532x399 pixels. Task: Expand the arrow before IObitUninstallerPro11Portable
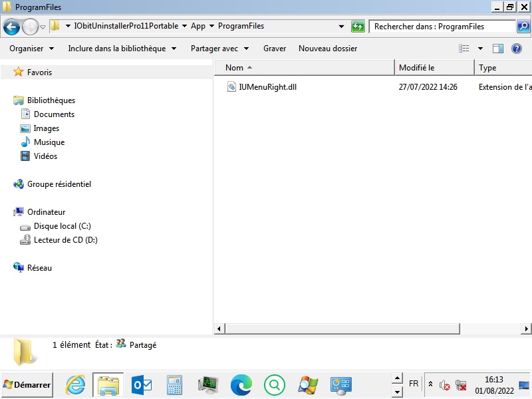(x=68, y=26)
